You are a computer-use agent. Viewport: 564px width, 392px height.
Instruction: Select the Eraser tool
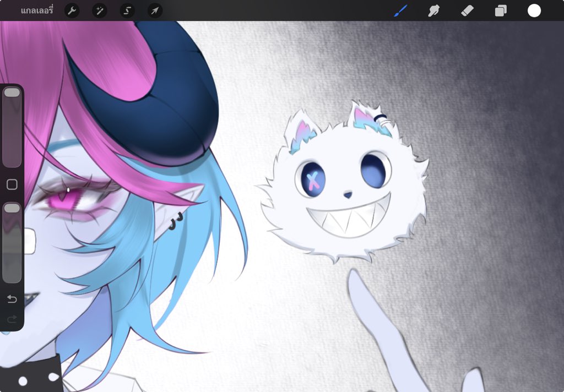click(x=467, y=11)
